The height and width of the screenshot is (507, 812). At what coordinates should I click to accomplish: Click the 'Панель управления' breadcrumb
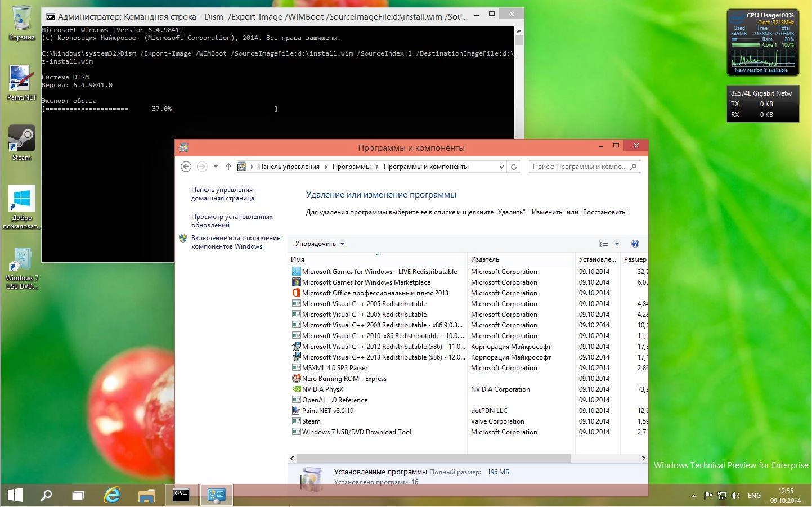tap(289, 167)
